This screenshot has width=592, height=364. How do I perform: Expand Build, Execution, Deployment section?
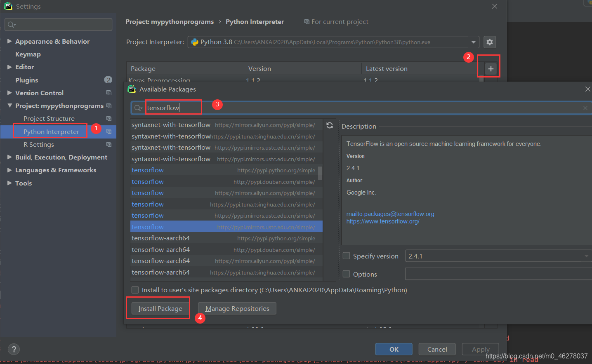click(9, 157)
